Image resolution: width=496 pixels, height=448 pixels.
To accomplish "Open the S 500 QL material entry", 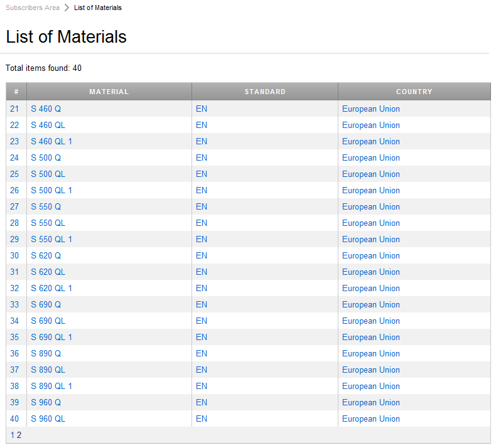I will click(48, 174).
